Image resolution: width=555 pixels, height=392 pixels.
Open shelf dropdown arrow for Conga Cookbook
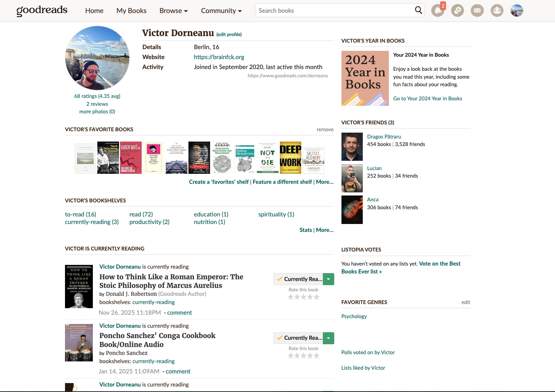click(329, 338)
